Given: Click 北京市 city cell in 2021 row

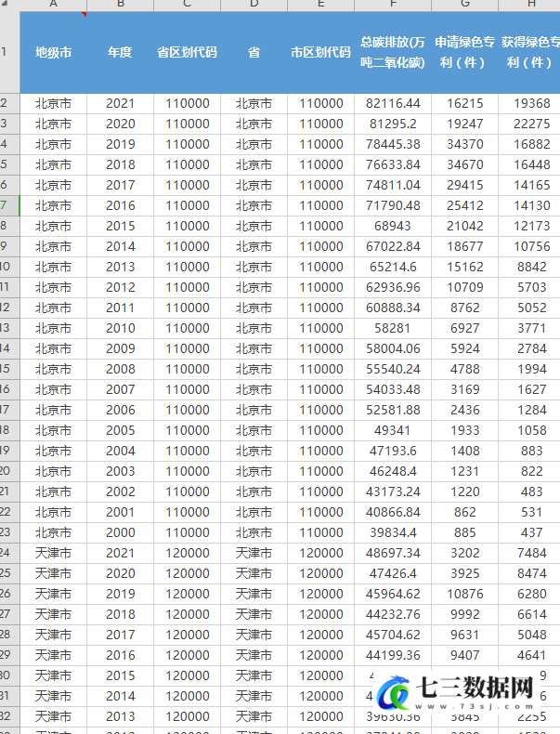Looking at the screenshot, I should [53, 103].
